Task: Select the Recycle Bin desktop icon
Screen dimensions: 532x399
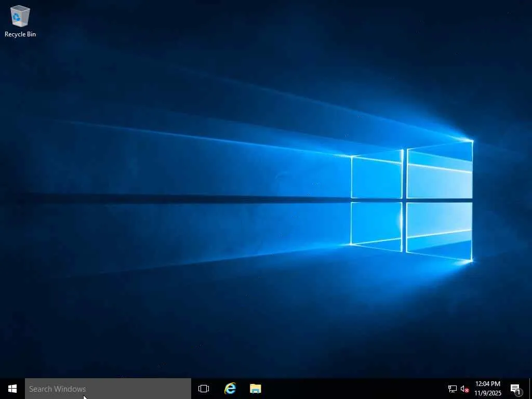Action: [20, 21]
